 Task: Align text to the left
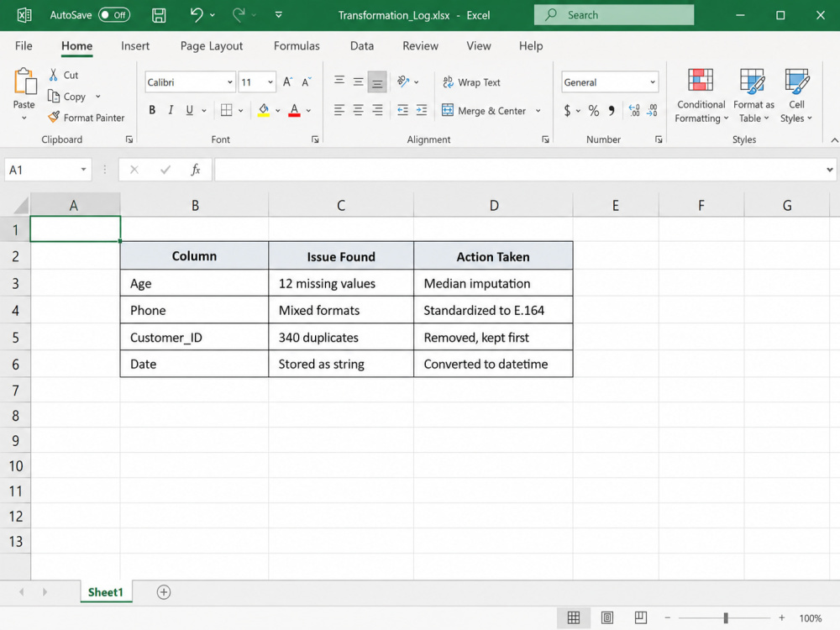click(x=339, y=110)
